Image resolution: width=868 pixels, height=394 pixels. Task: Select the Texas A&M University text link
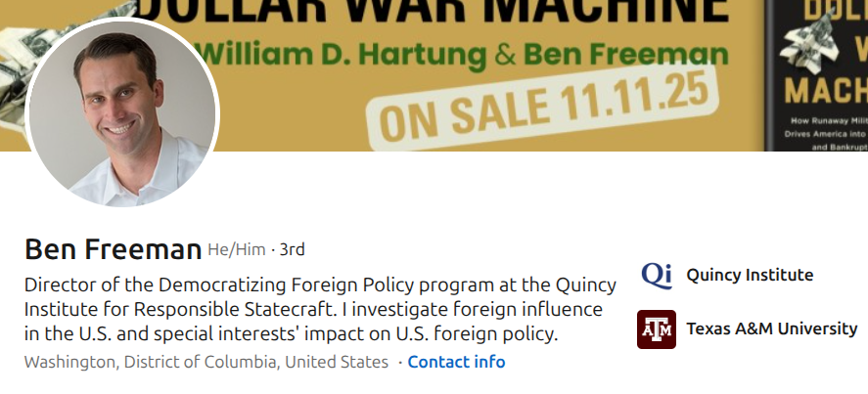[771, 328]
